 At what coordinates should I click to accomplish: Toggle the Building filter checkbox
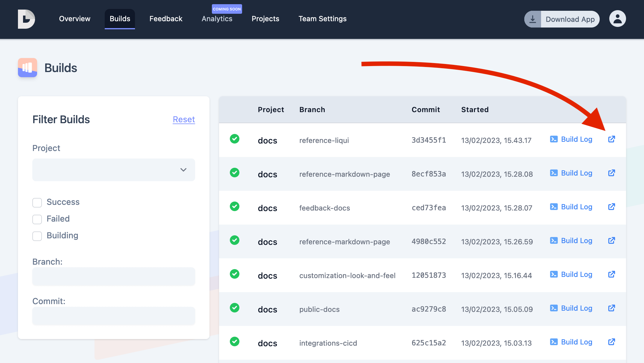pos(37,236)
